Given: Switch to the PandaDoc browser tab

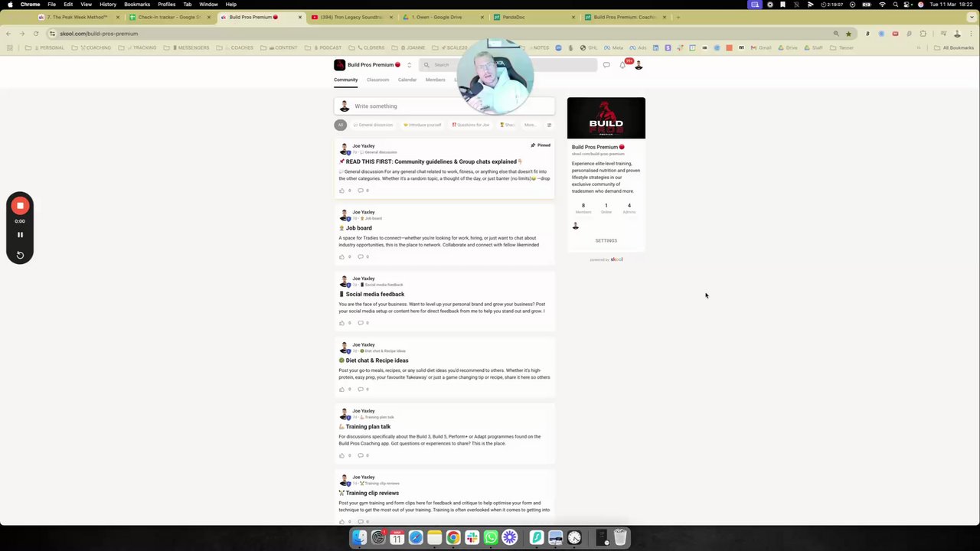Looking at the screenshot, I should coord(534,17).
